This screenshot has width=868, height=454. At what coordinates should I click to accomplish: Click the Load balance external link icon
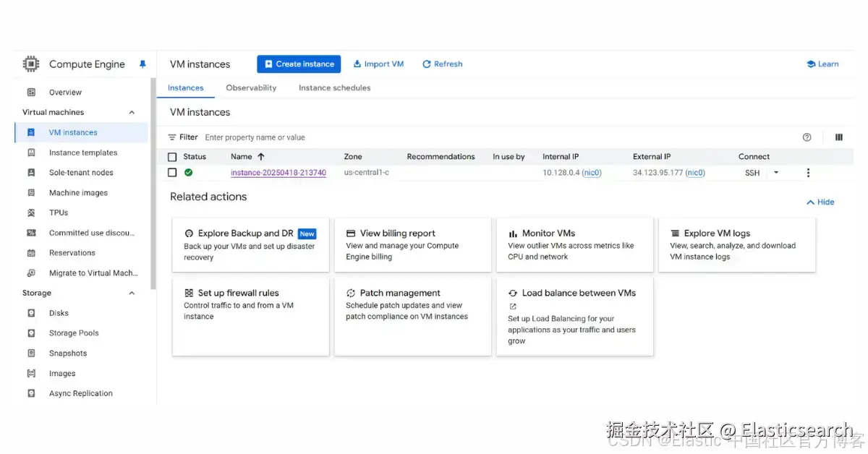click(x=513, y=307)
